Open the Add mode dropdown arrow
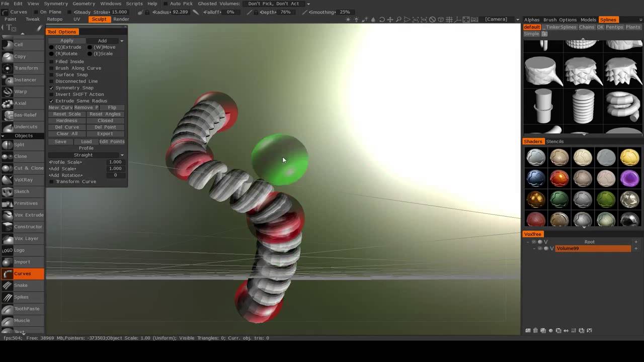 pyautogui.click(x=121, y=41)
